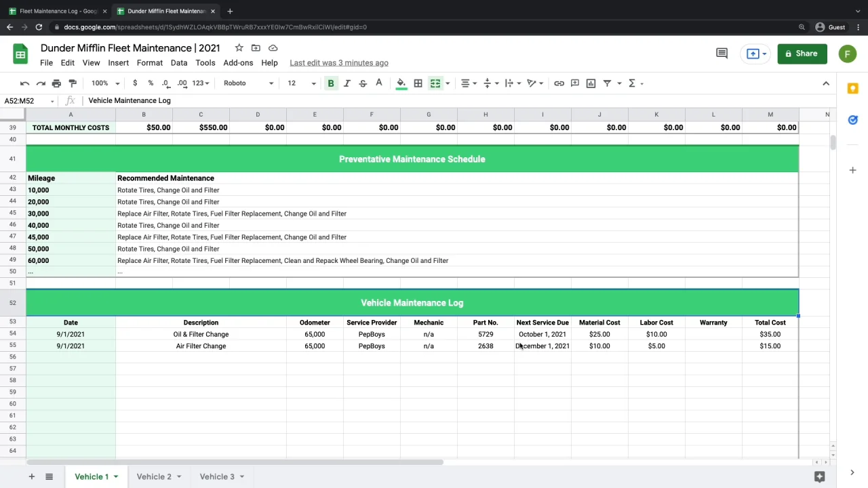Open Explore button at bottom right
This screenshot has height=488, width=868.
(x=820, y=476)
